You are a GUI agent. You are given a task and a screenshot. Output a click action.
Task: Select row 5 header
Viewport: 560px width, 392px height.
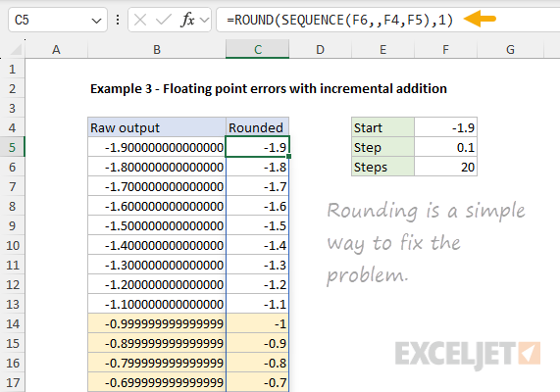[x=13, y=147]
